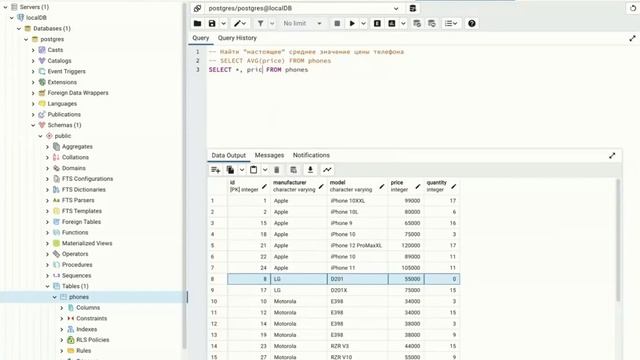Switch to the Query History tab
Screen dimensions: 640x360
pyautogui.click(x=237, y=38)
